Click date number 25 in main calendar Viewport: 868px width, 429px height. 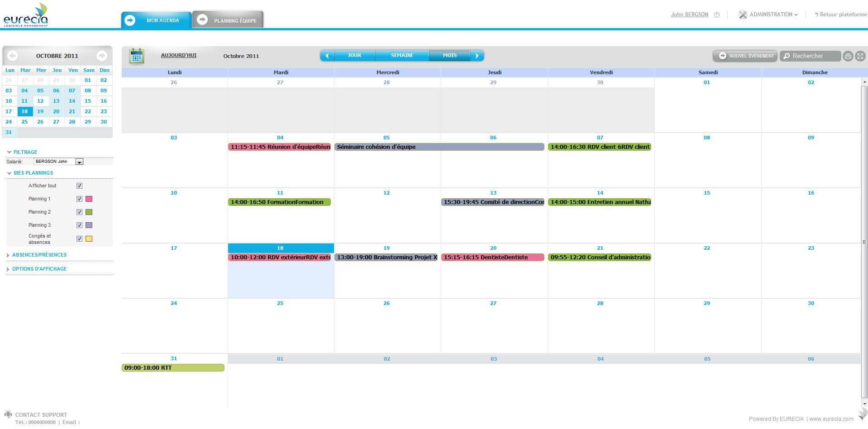point(280,303)
